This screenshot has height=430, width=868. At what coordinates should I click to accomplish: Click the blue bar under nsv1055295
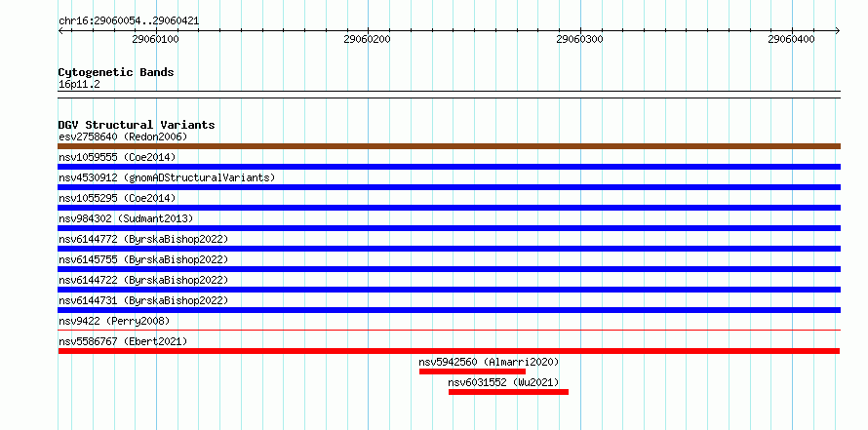pos(450,208)
